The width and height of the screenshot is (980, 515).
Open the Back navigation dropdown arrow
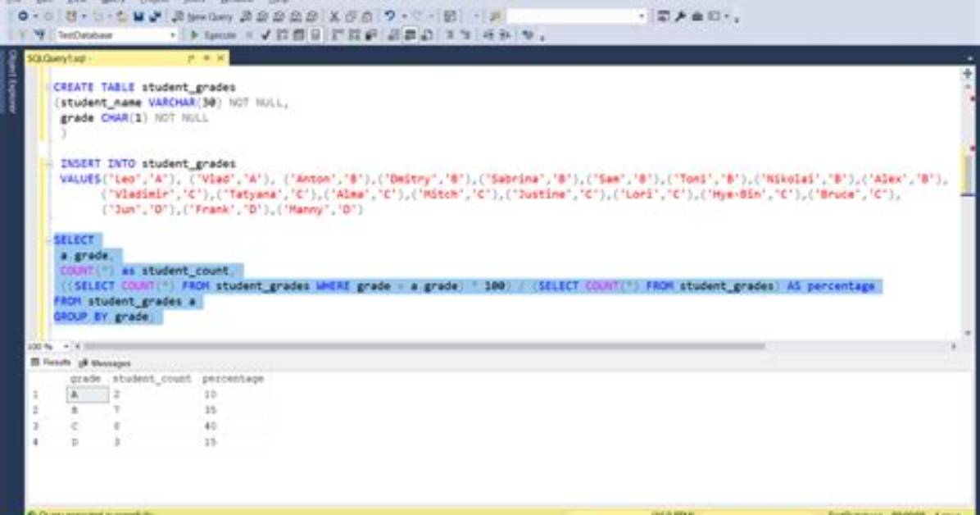click(x=35, y=17)
